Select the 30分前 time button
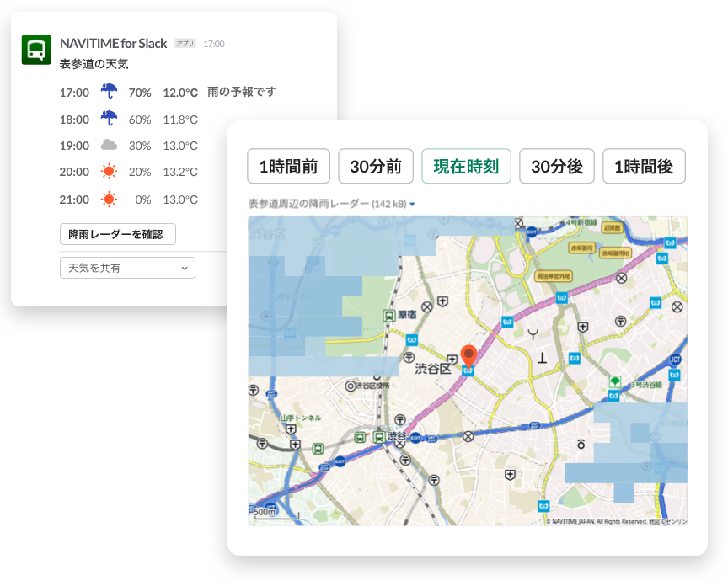 [x=376, y=166]
